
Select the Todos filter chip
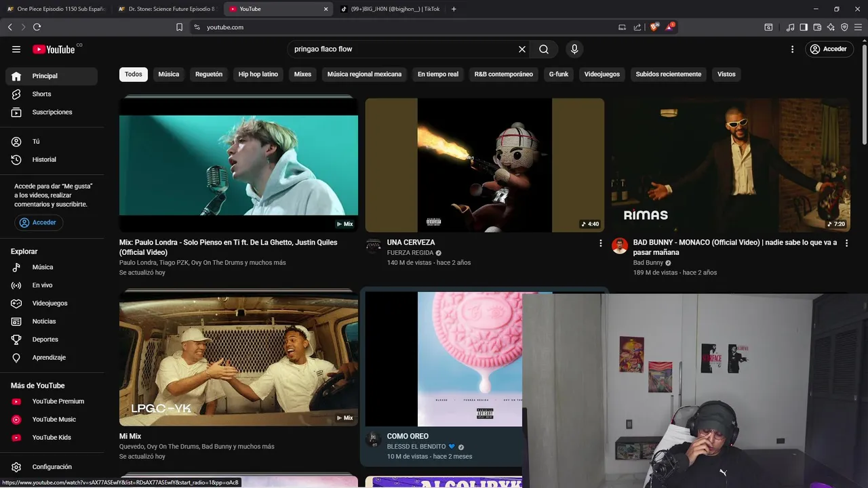coord(134,74)
